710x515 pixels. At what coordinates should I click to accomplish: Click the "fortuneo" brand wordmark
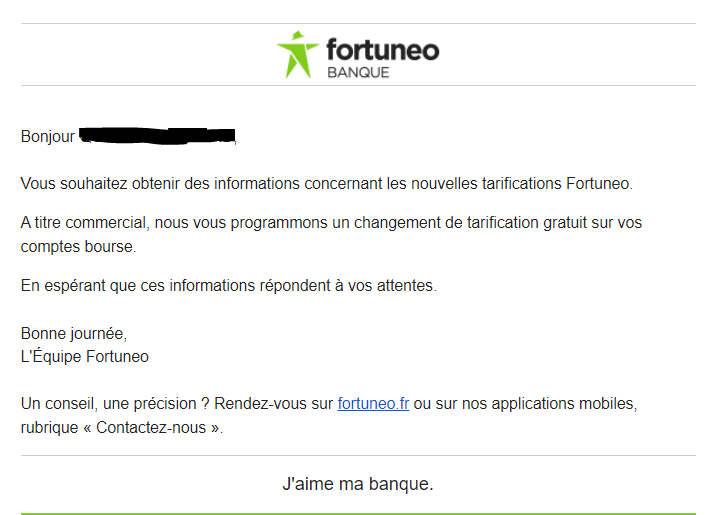[383, 50]
